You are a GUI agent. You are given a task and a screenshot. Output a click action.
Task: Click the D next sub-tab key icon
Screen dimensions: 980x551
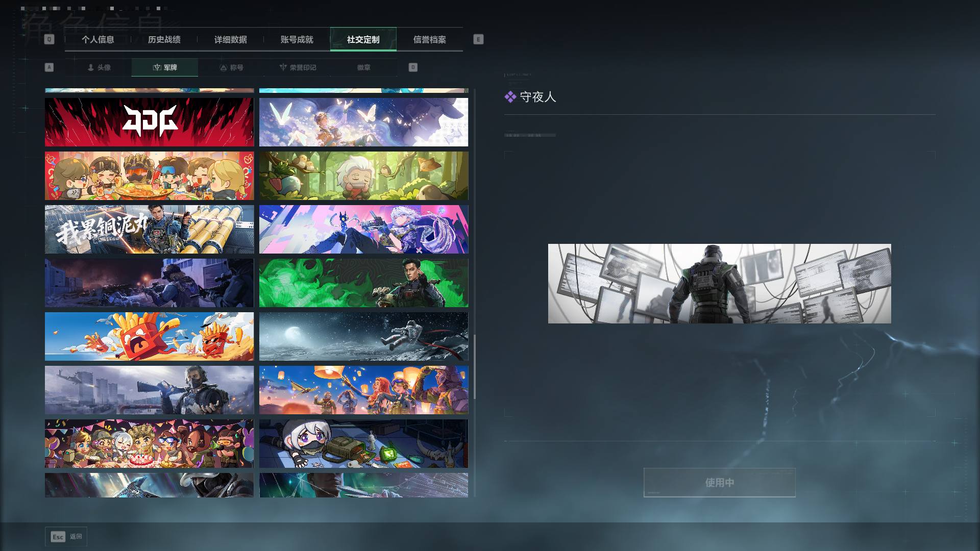(x=413, y=67)
